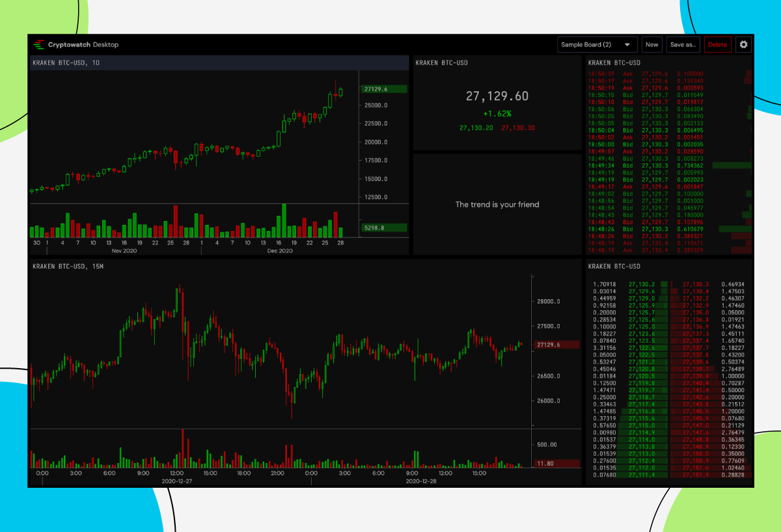Click the New board button

(x=651, y=45)
